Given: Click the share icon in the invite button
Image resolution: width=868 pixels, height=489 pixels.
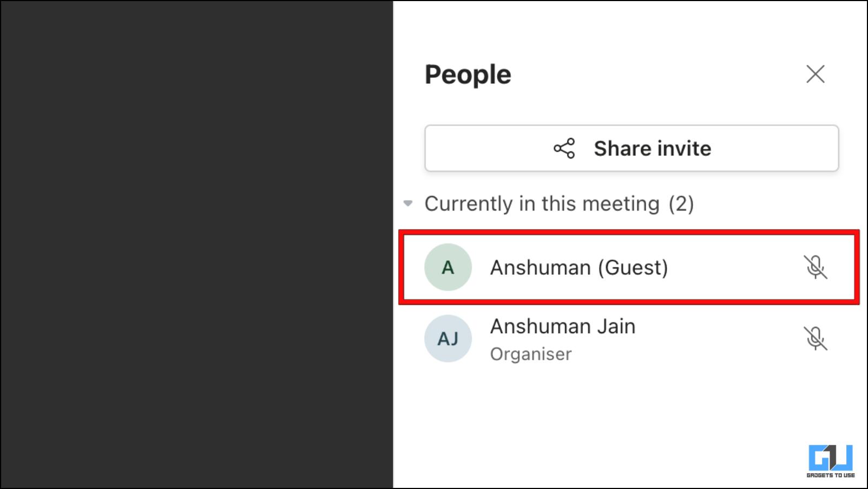Looking at the screenshot, I should point(564,148).
